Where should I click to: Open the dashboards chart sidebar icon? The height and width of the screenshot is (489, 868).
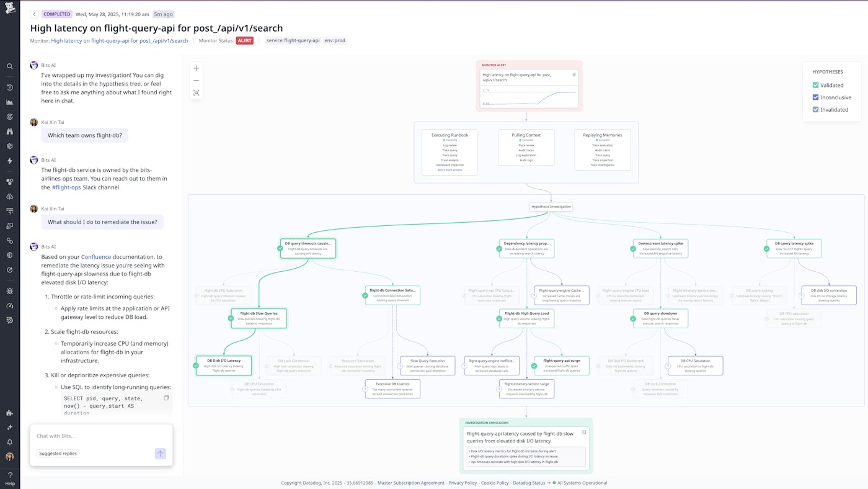point(10,102)
